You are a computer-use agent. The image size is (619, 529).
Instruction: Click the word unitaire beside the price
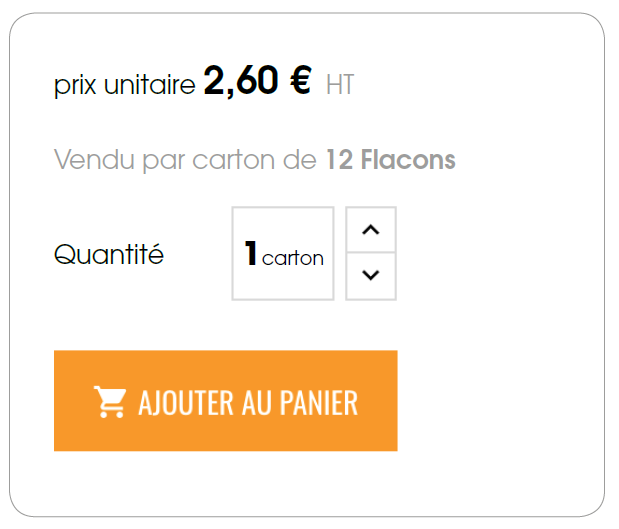[x=150, y=84]
